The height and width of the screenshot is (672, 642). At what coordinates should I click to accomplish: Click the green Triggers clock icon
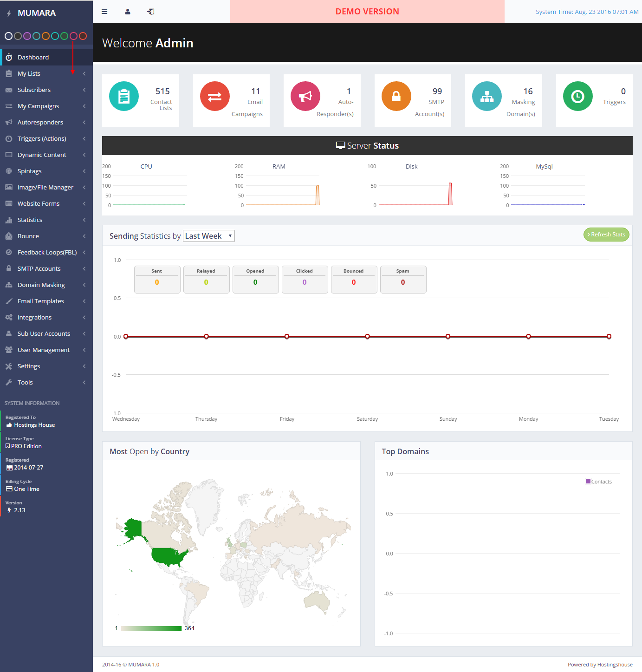pos(577,96)
